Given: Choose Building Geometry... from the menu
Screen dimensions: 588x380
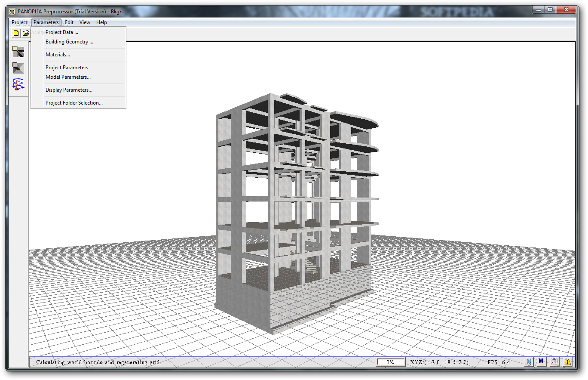Looking at the screenshot, I should tap(78, 42).
